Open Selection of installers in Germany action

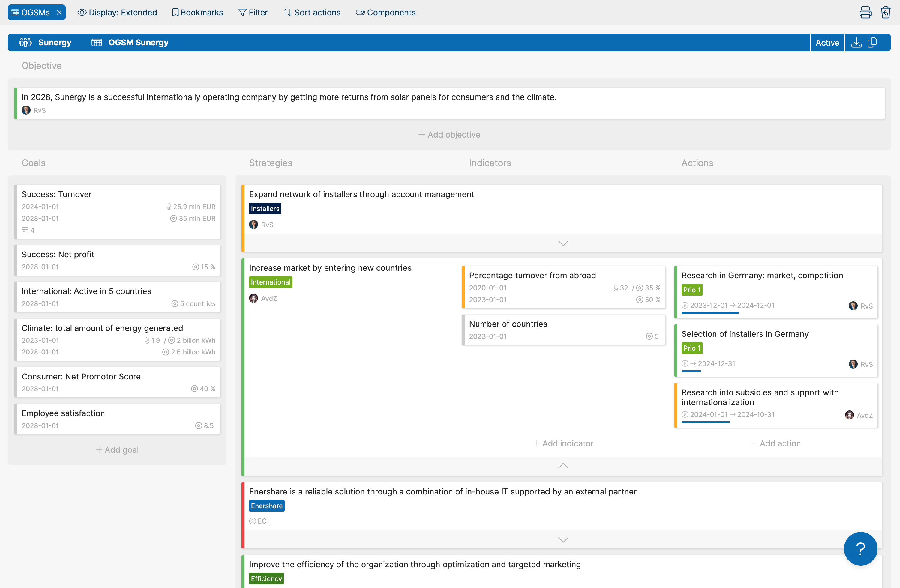click(775, 351)
